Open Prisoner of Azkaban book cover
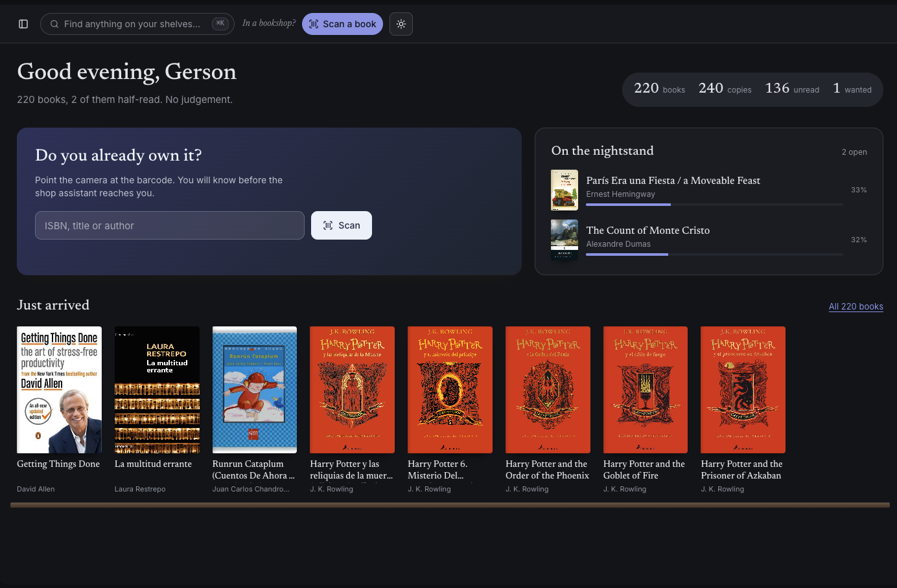897x588 pixels. click(x=743, y=390)
